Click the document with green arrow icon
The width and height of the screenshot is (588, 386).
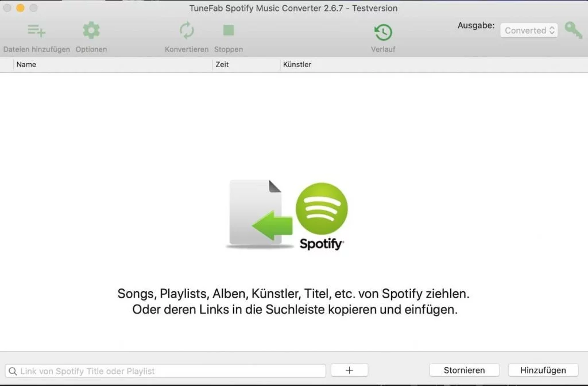tap(260, 214)
